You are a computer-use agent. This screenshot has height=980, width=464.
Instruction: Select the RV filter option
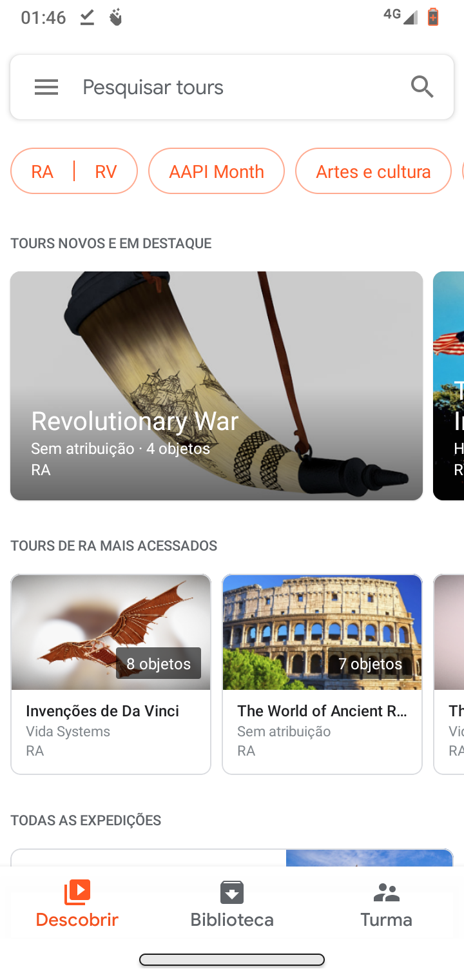click(x=106, y=171)
